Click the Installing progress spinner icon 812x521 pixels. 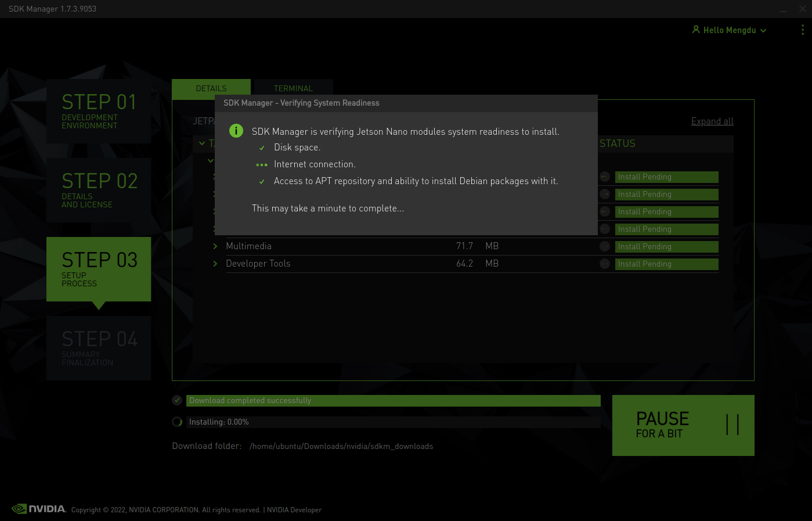pyautogui.click(x=177, y=422)
